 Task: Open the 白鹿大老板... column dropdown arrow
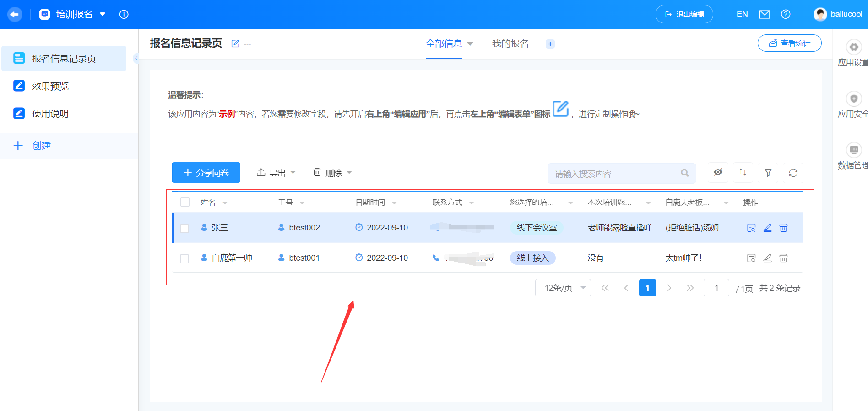click(x=726, y=203)
